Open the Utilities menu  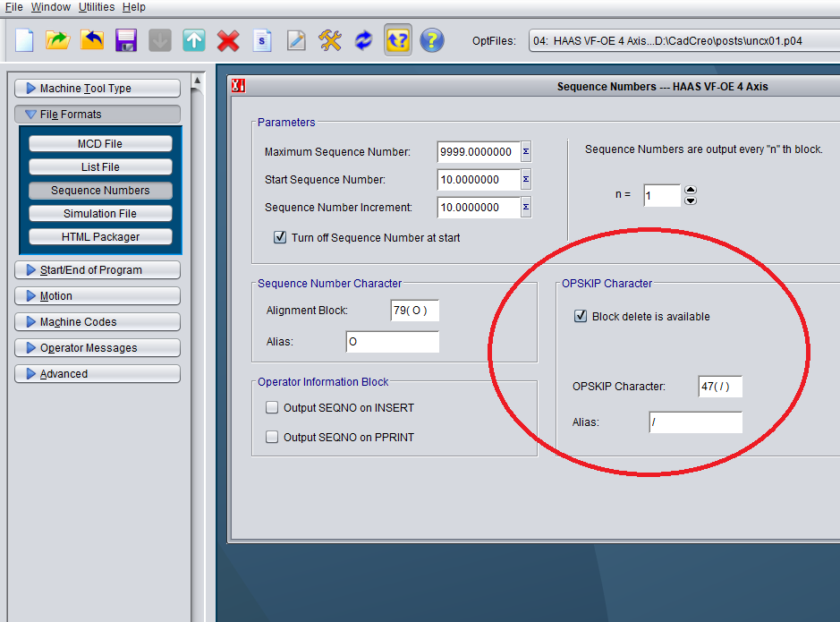[97, 7]
